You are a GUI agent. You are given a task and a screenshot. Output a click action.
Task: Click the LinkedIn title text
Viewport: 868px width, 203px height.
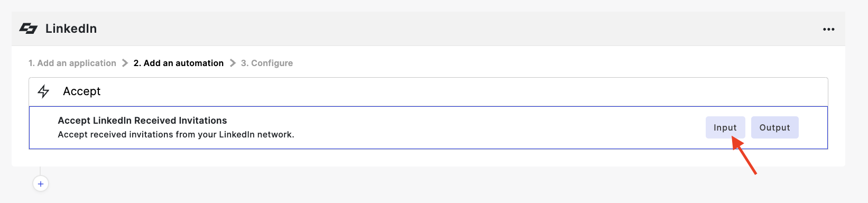pos(71,29)
